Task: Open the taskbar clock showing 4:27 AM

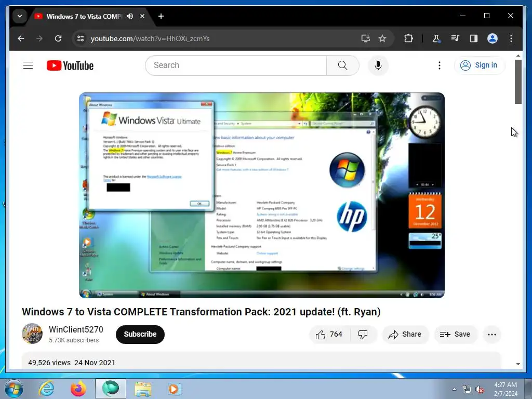Action: pyautogui.click(x=506, y=389)
